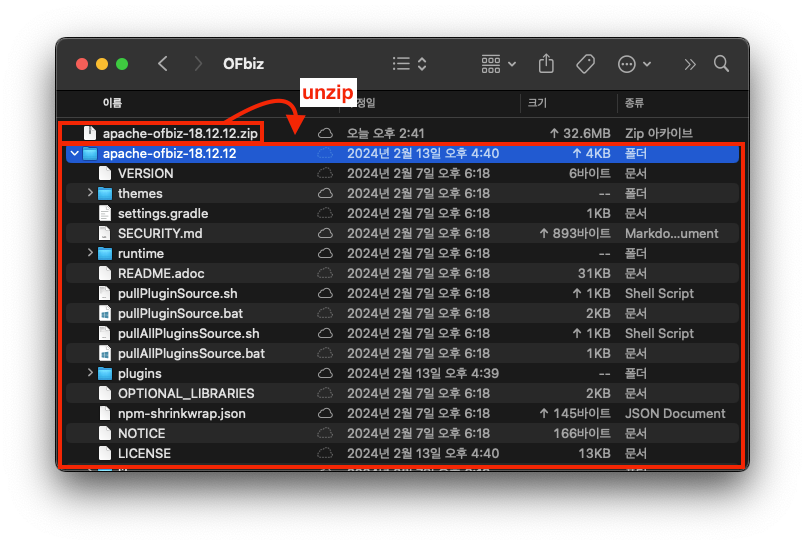Click the iCloud status icon for zip file
Screen dimensions: 805x545
click(325, 133)
